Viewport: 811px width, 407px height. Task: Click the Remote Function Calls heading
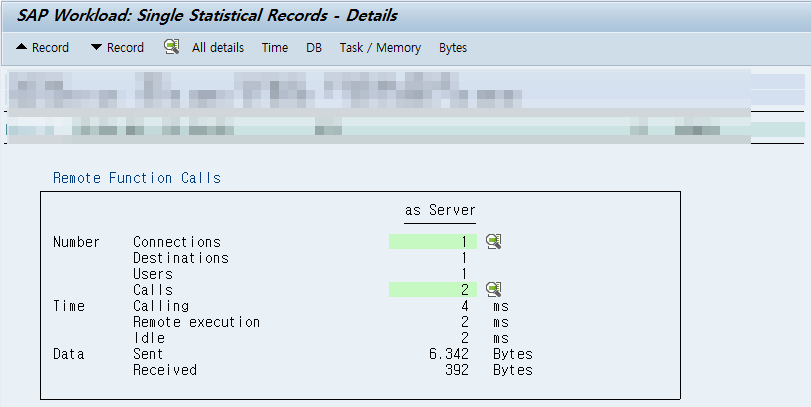click(x=136, y=178)
